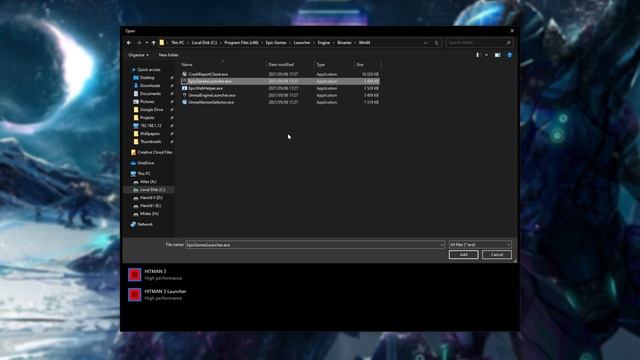Go back using the back arrow
The width and height of the screenshot is (640, 360).
coord(129,42)
